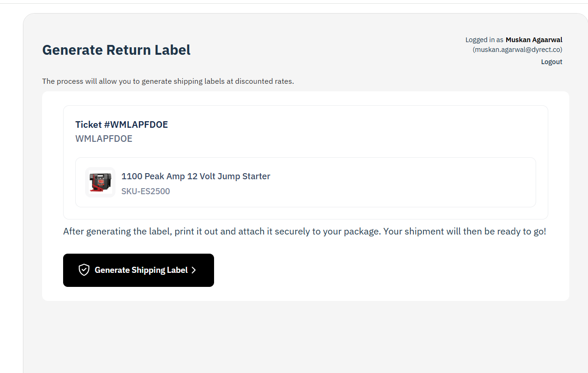
Task: Open the jump starter product thumbnail
Action: pos(100,182)
